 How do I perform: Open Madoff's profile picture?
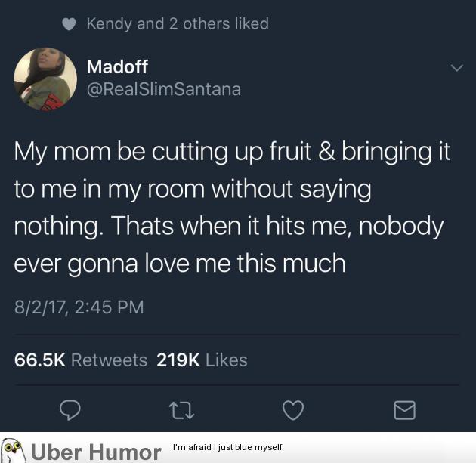coord(45,79)
